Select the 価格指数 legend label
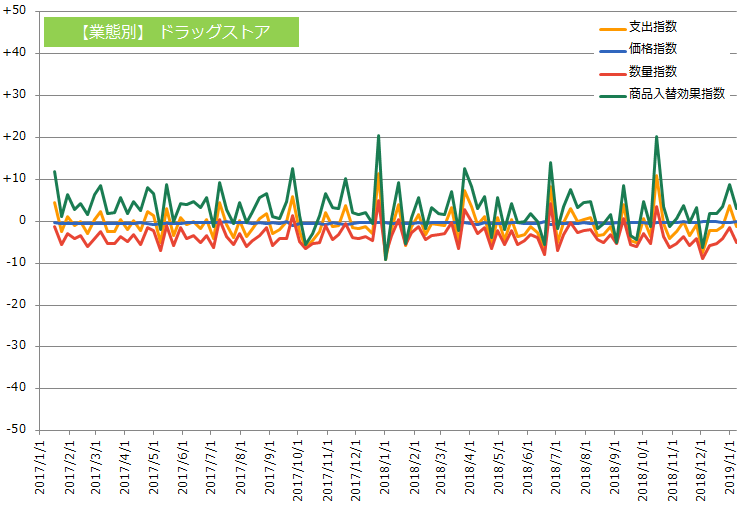The image size is (742, 509). [x=653, y=49]
